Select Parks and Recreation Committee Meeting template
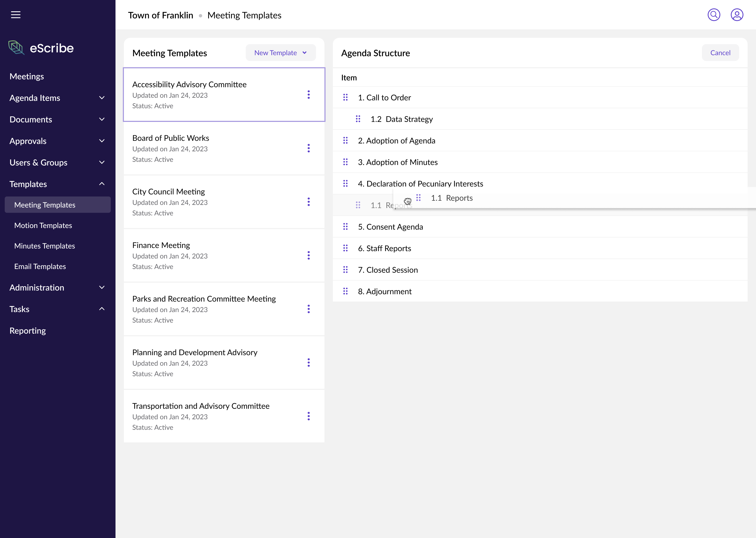 click(224, 309)
